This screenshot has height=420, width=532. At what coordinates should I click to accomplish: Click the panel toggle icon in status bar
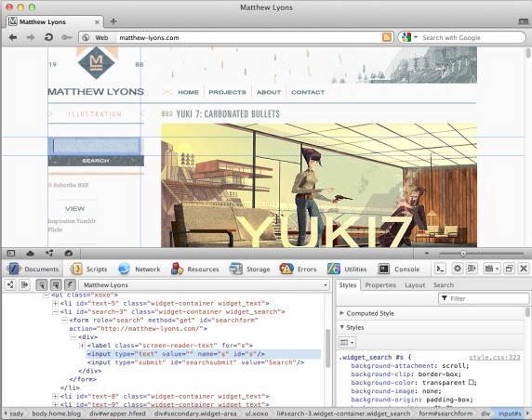tap(11, 254)
